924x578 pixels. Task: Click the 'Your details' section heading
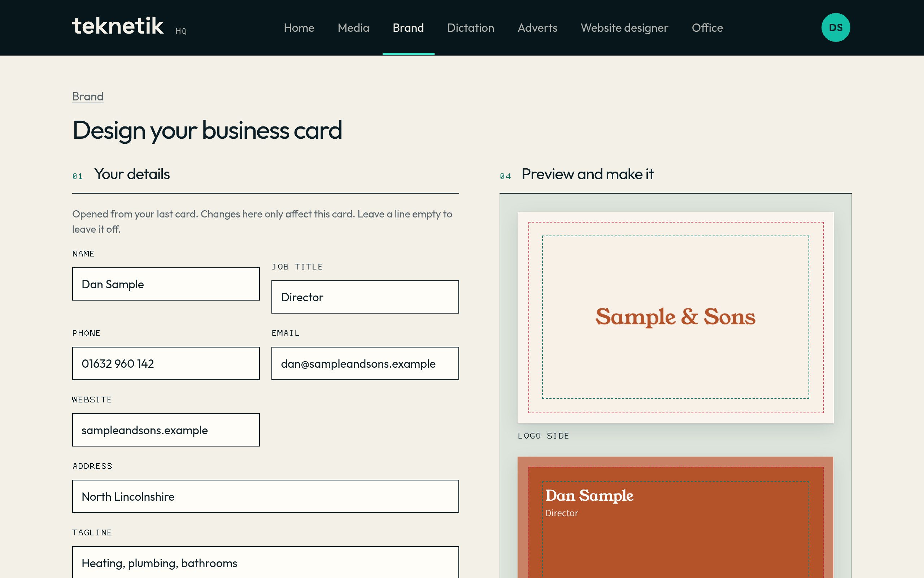coord(132,174)
